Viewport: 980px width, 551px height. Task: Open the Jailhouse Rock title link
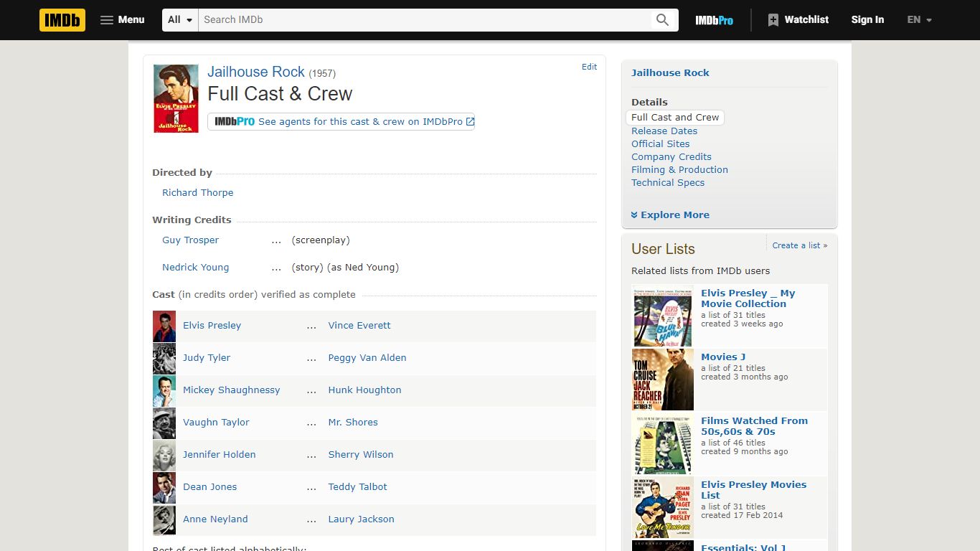[256, 72]
